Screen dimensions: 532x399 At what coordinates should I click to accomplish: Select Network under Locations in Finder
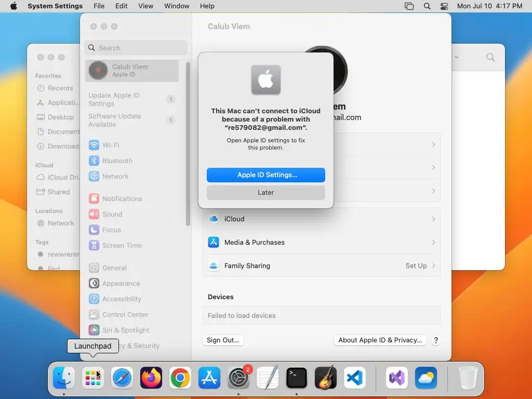pos(56,223)
